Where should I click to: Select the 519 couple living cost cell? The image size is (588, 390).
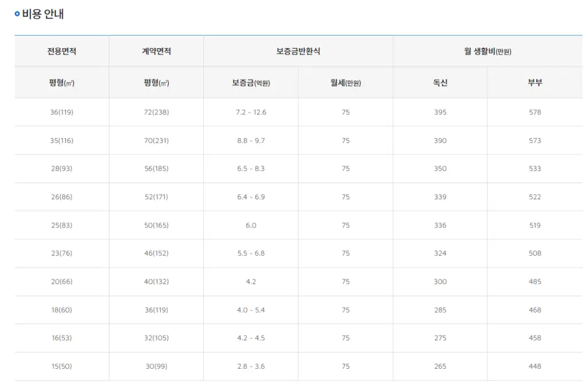coord(535,225)
